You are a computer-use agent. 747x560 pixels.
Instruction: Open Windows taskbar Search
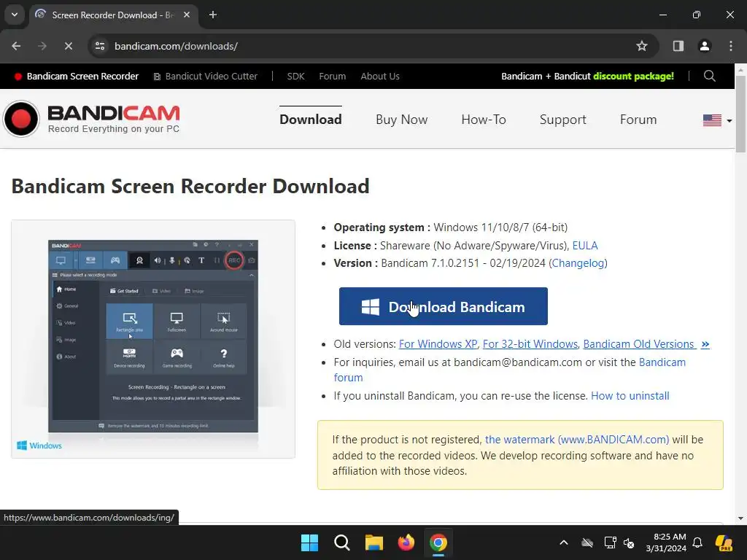[x=342, y=542]
